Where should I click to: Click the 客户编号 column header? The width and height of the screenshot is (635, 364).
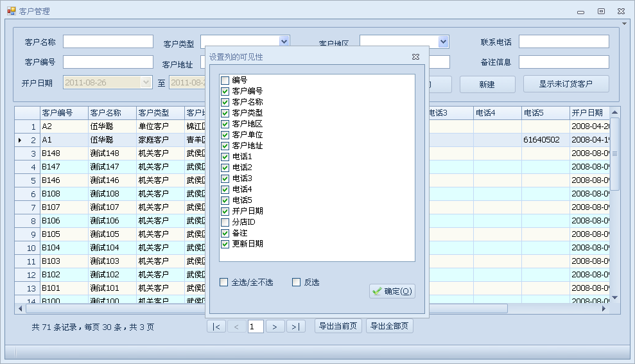pos(64,112)
